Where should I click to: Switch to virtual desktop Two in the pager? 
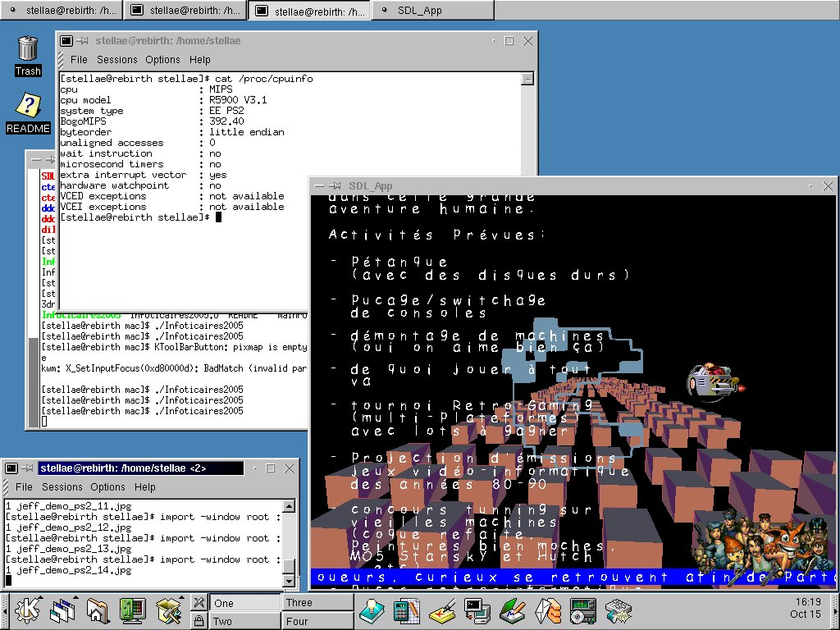point(245,621)
